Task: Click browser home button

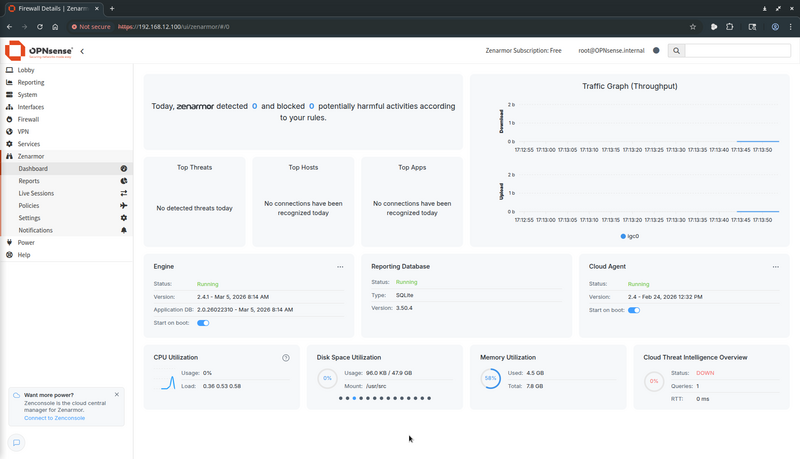Action: coord(55,27)
